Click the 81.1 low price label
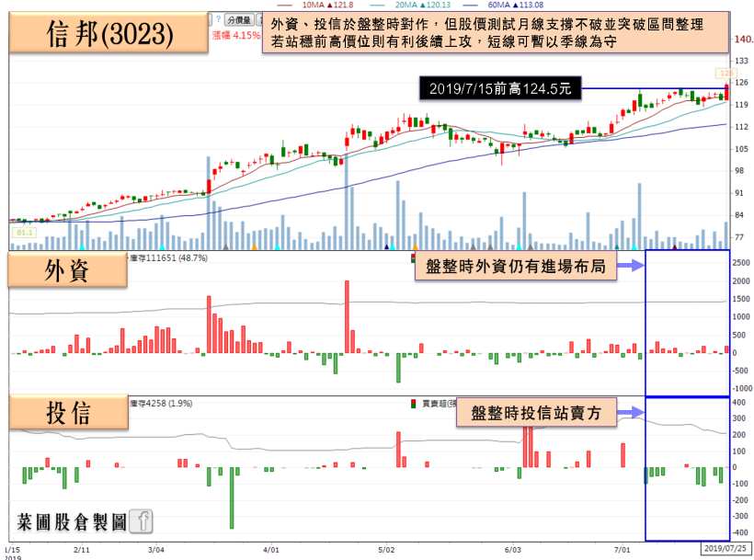 tap(25, 233)
